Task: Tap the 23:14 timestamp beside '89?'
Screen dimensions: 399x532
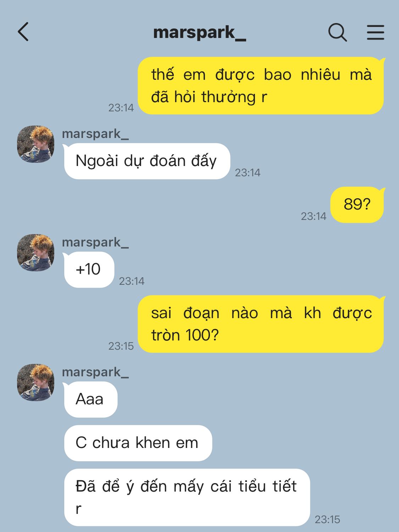Action: point(314,216)
